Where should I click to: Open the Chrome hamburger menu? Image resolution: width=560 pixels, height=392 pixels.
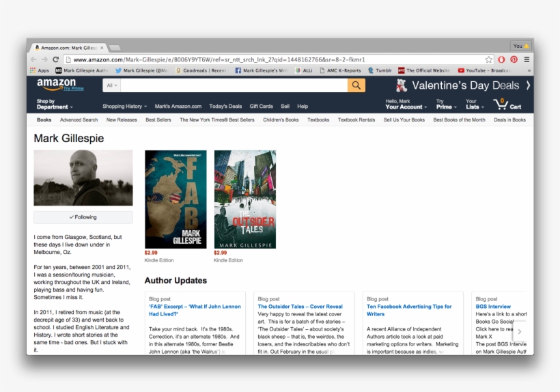tap(527, 59)
